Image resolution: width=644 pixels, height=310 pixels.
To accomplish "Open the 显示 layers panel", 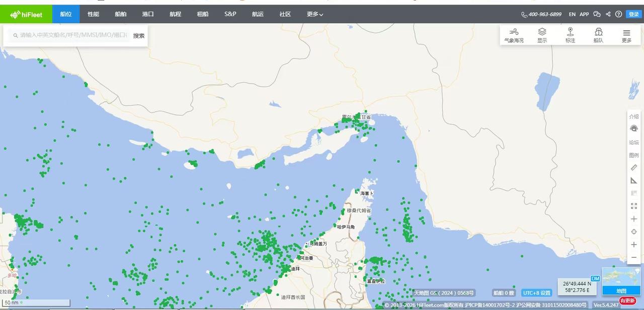I will tap(542, 35).
